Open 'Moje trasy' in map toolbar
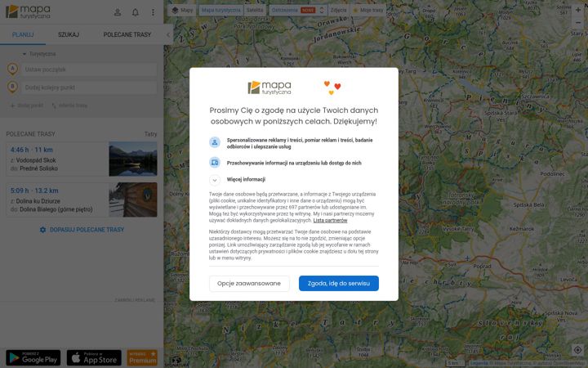588x368 pixels. (x=368, y=10)
